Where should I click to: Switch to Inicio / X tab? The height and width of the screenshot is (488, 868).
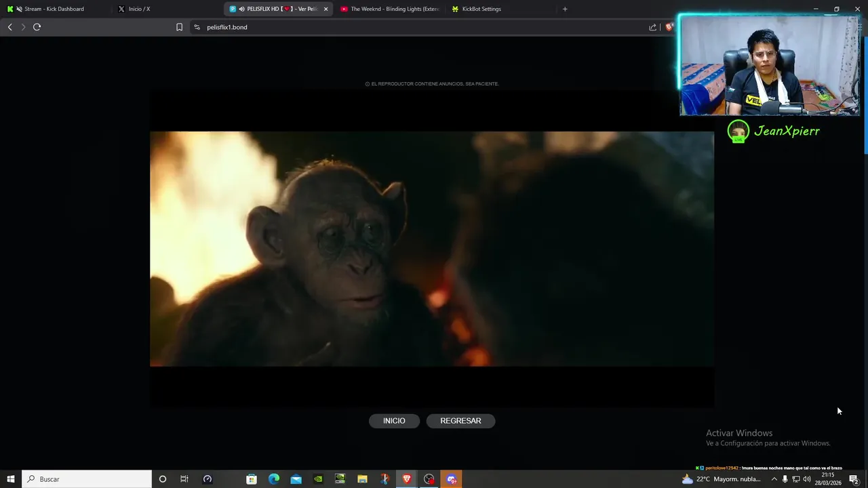(139, 9)
